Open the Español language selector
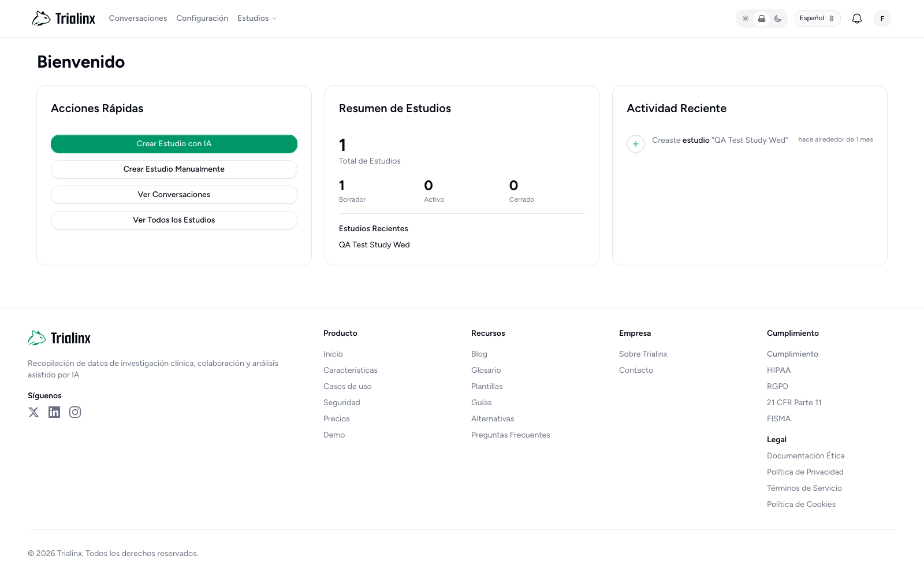 pos(817,18)
